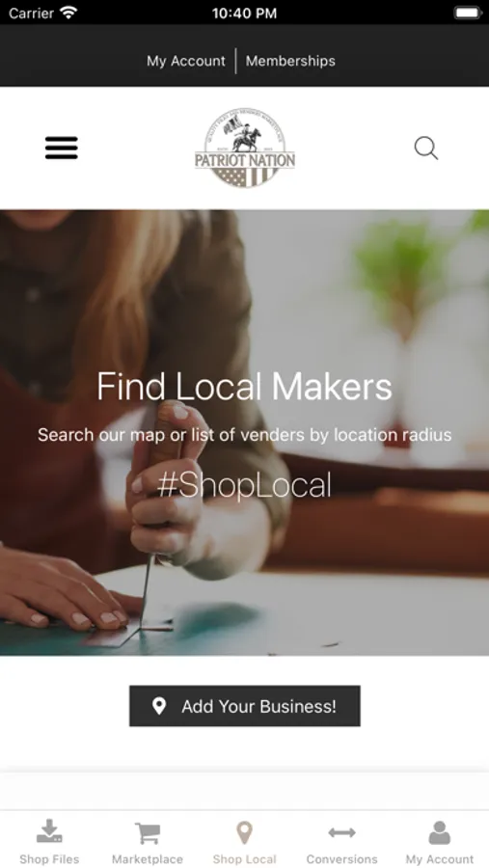Tap the battery indicator in status bar
The image size is (489, 868).
click(x=468, y=13)
